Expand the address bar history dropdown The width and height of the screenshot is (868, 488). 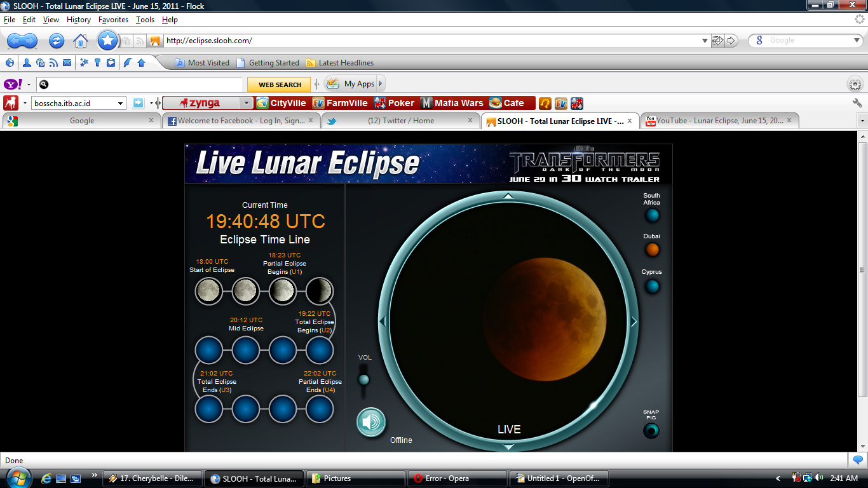click(705, 41)
